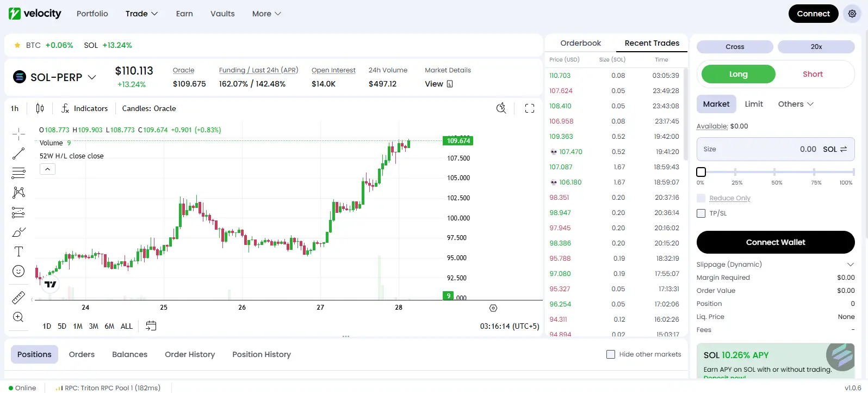Select the 1D chart range
This screenshot has width=868, height=393.
tap(47, 326)
